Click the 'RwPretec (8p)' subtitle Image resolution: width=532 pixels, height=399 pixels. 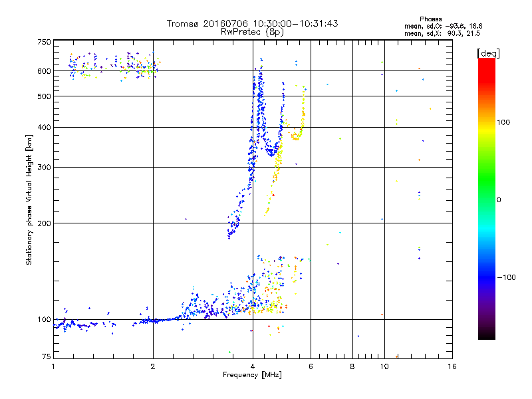pyautogui.click(x=252, y=32)
